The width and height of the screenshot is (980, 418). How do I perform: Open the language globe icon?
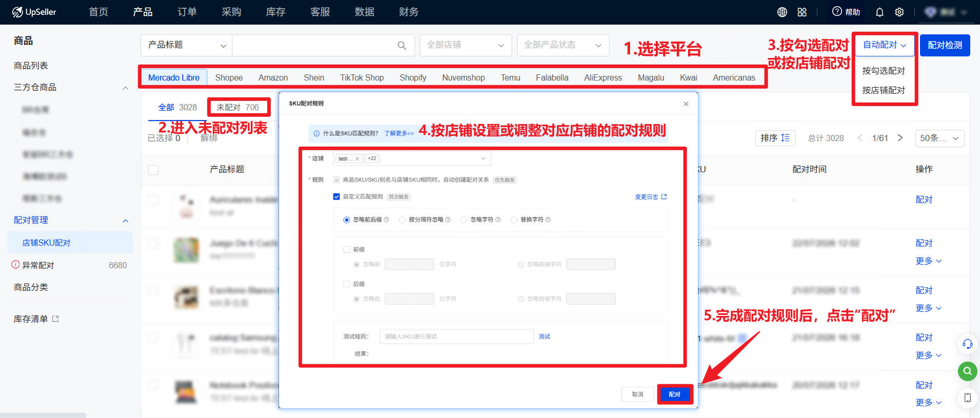tap(782, 12)
